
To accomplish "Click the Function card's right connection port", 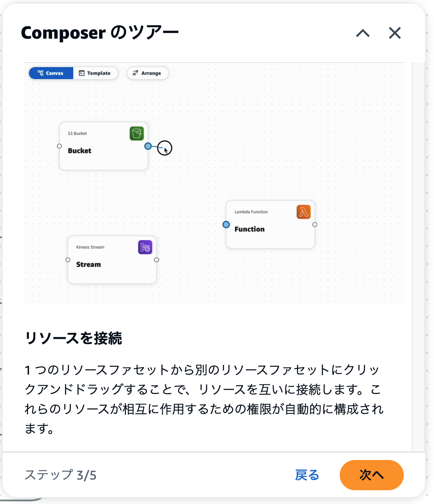I will point(315,225).
